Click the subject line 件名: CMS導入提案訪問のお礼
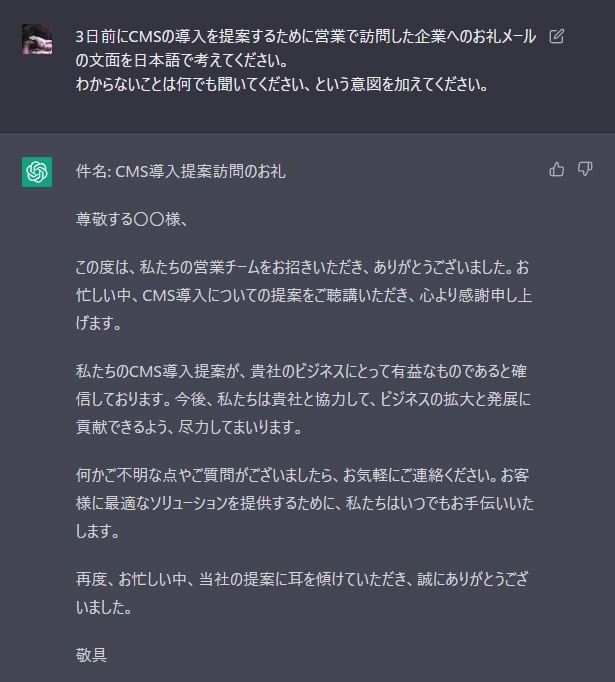This screenshot has width=615, height=682. 180,171
